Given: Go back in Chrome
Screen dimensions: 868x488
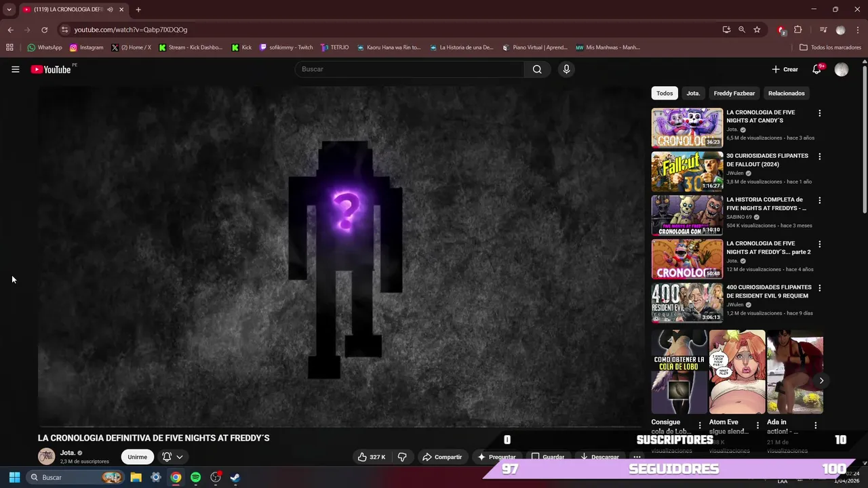Looking at the screenshot, I should [x=10, y=30].
